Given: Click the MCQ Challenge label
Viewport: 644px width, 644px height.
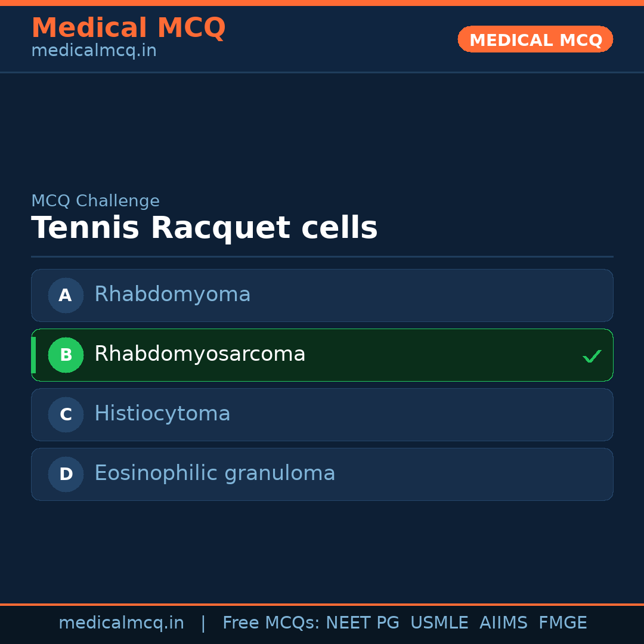Looking at the screenshot, I should point(95,201).
